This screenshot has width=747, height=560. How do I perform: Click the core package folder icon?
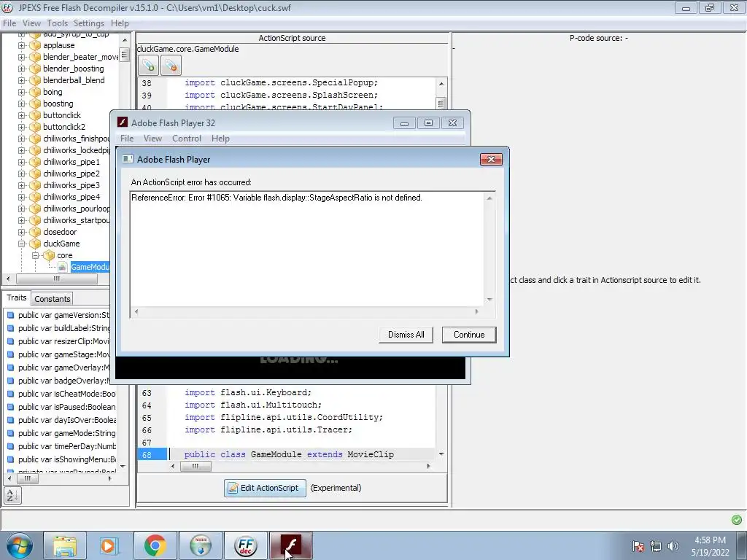click(x=49, y=255)
